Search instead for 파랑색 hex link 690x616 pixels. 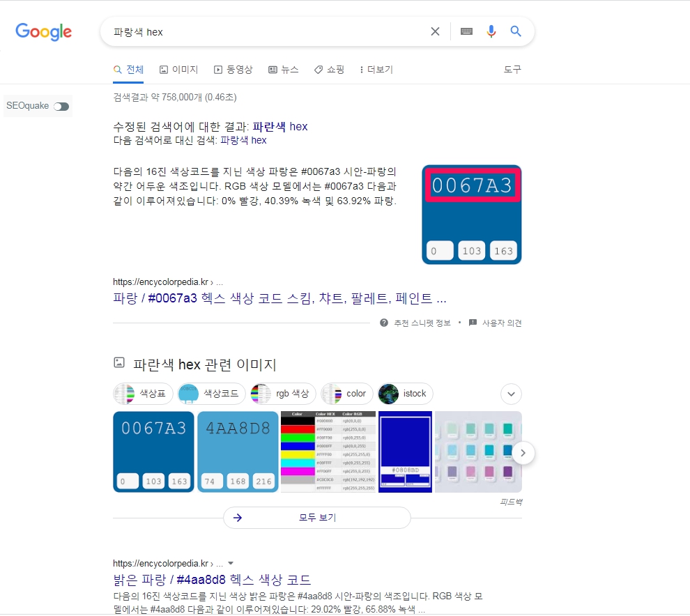[243, 140]
